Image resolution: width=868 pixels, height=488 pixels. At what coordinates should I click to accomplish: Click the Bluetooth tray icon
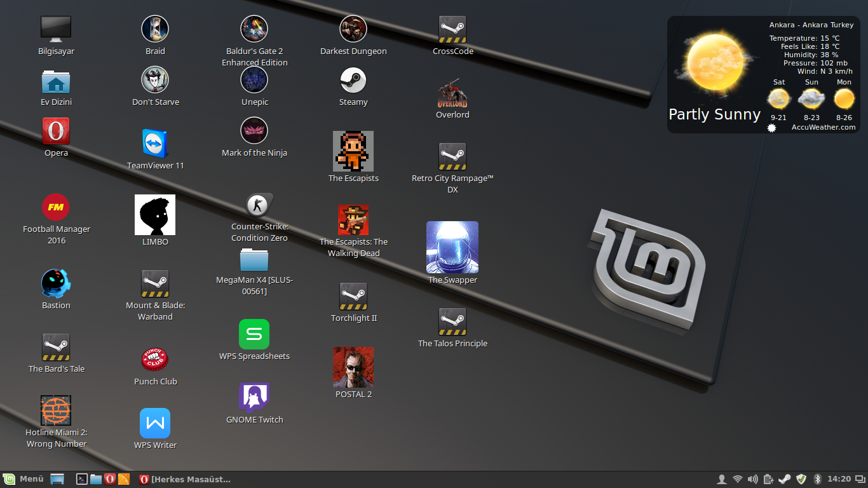click(818, 479)
